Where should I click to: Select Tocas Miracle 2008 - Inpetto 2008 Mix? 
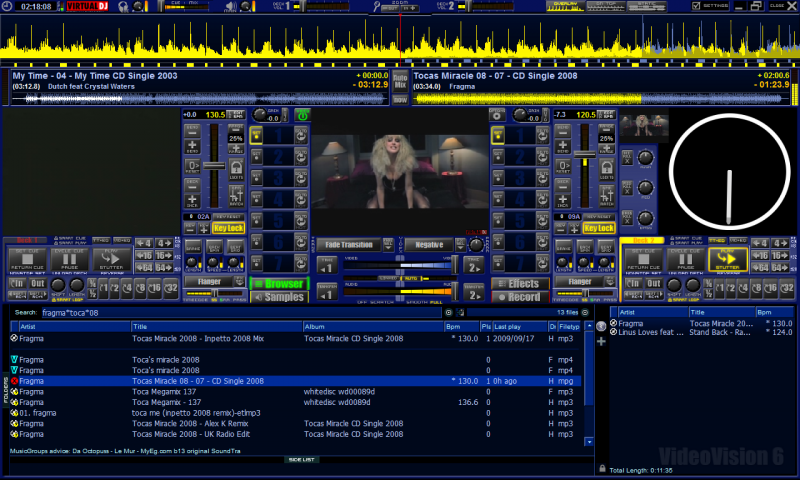pyautogui.click(x=295, y=339)
